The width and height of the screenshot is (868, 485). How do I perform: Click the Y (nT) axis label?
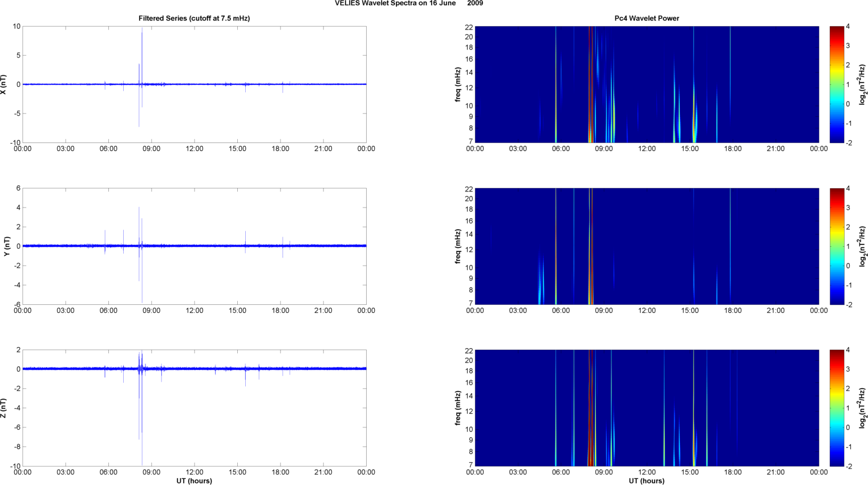point(6,246)
